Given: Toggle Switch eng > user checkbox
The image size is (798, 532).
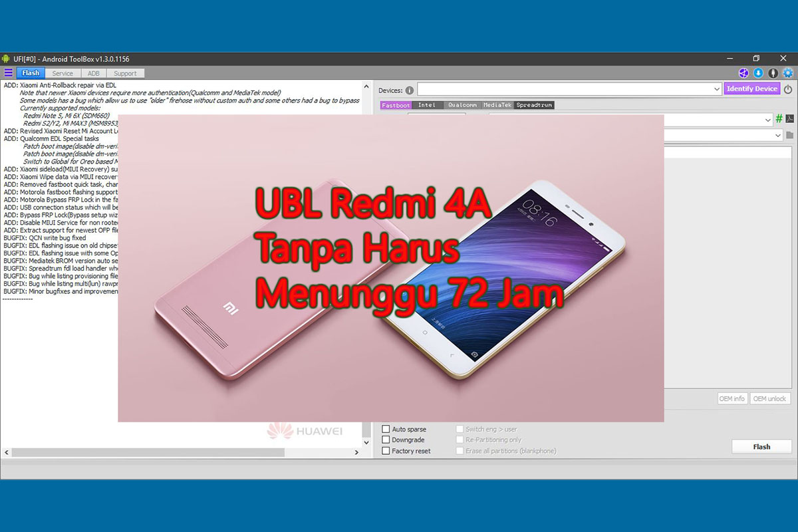Looking at the screenshot, I should point(460,429).
